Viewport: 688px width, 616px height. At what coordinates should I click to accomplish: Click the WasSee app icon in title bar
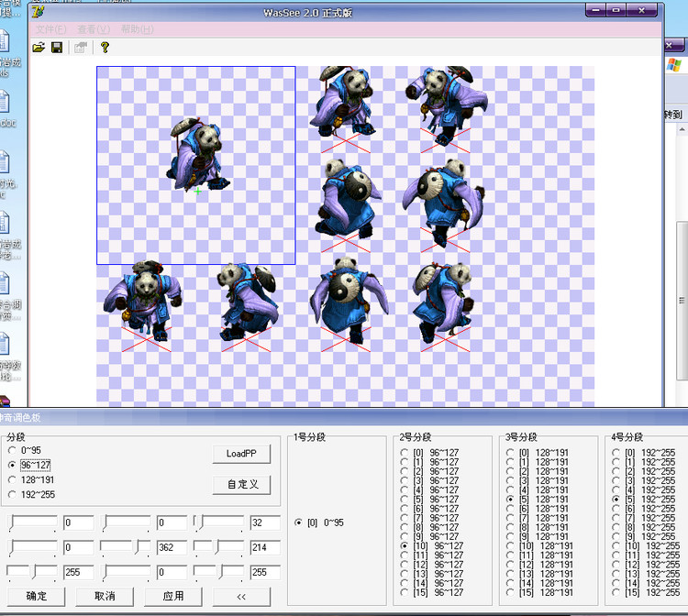pyautogui.click(x=39, y=11)
